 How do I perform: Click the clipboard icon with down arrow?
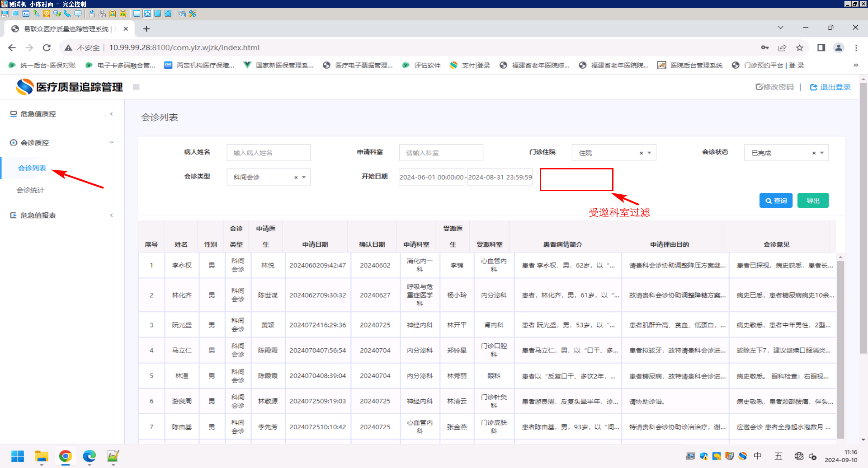[113, 14]
